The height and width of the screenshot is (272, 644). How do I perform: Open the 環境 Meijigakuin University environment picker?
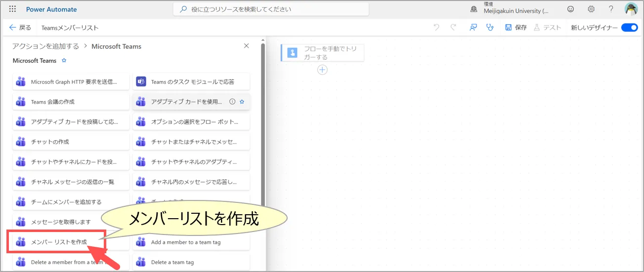tap(509, 9)
